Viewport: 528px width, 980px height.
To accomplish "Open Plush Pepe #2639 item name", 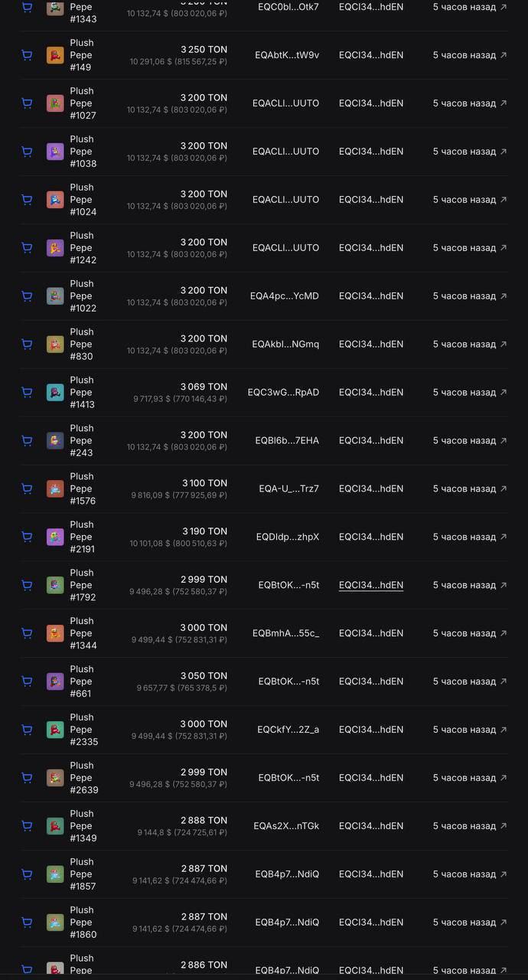I will (x=84, y=779).
